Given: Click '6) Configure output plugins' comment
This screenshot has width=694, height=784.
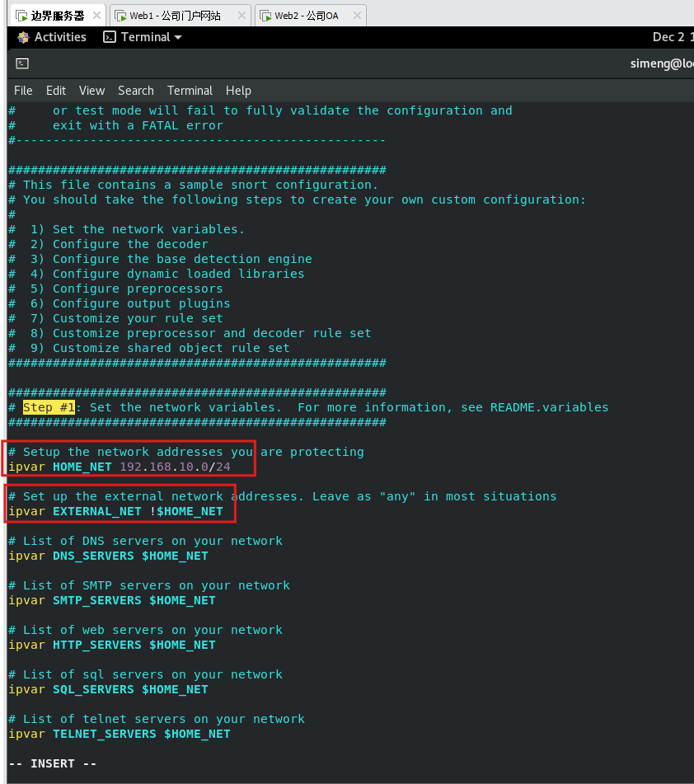Looking at the screenshot, I should [130, 303].
